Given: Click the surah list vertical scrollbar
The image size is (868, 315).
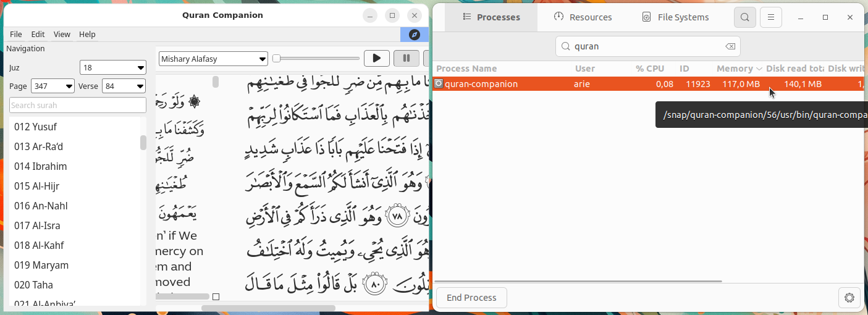Looking at the screenshot, I should (143, 143).
